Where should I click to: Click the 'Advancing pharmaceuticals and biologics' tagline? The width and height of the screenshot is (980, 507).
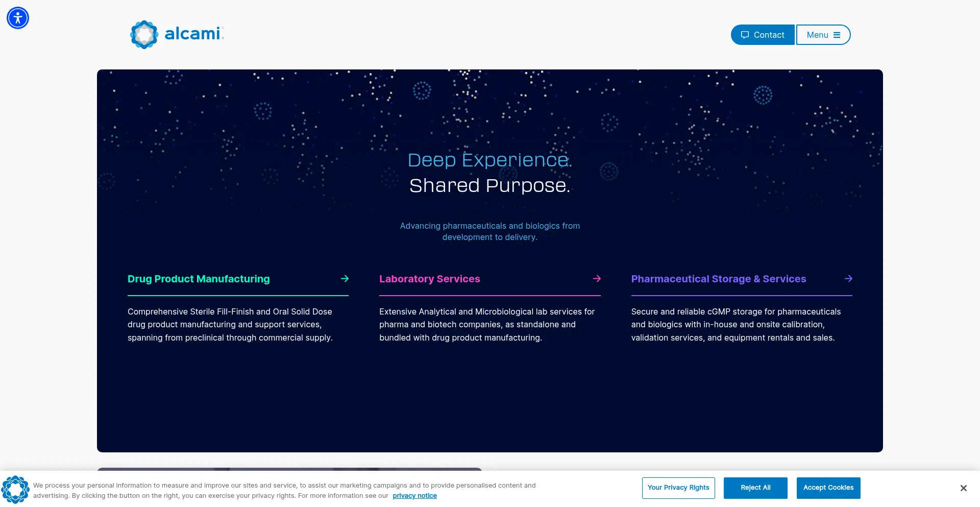pyautogui.click(x=490, y=231)
